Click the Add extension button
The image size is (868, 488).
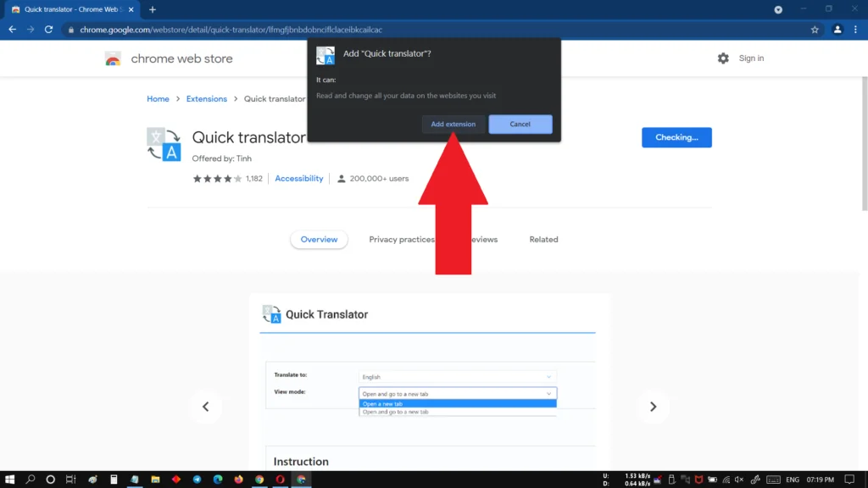click(453, 124)
